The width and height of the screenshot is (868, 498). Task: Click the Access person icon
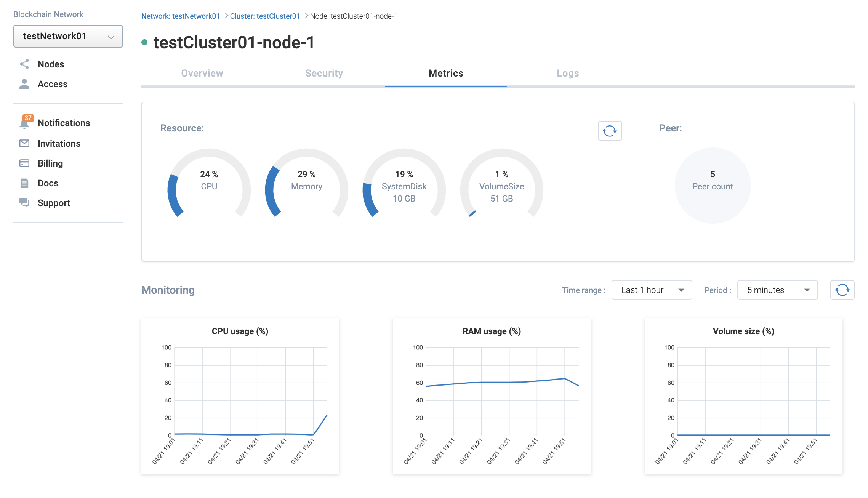(x=24, y=84)
